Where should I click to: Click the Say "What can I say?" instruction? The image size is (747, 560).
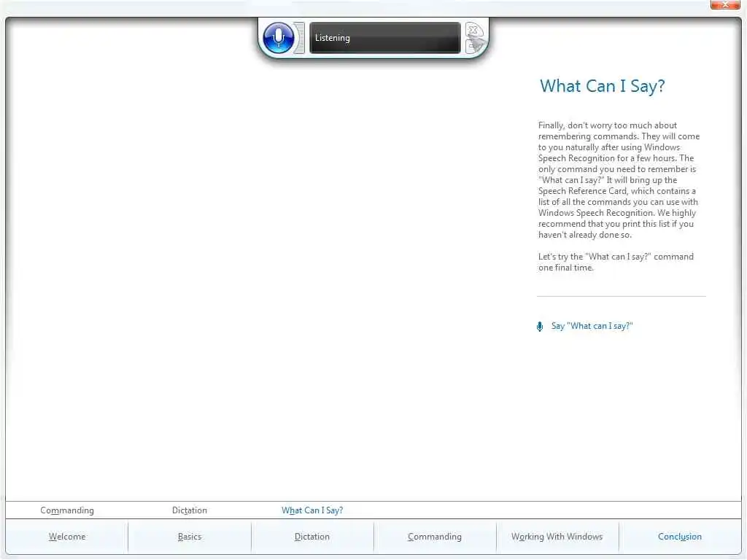point(592,326)
